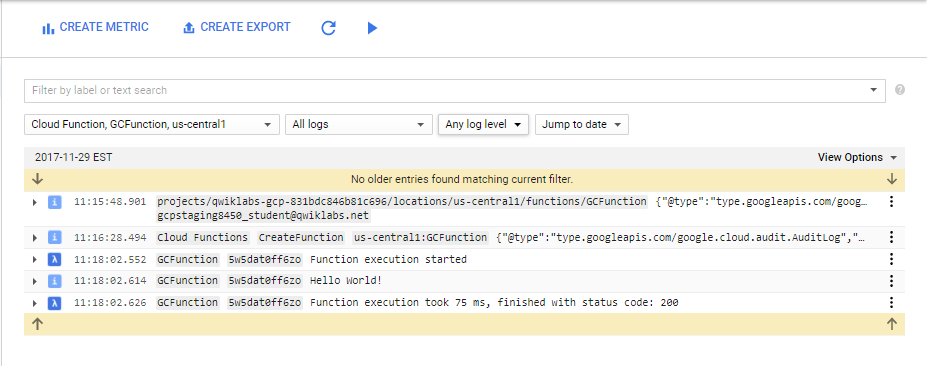Focus the Filter by label or text search field
The width and height of the screenshot is (927, 366).
tap(455, 90)
